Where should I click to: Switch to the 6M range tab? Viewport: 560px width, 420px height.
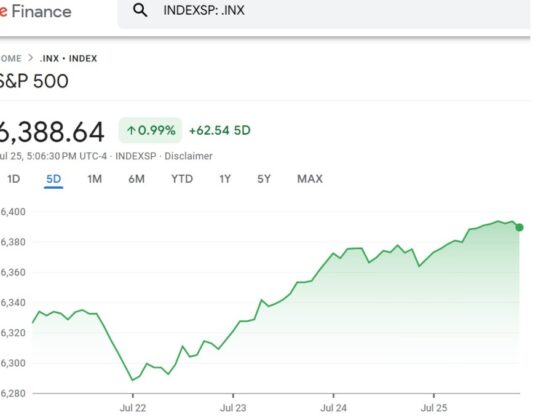pos(136,179)
